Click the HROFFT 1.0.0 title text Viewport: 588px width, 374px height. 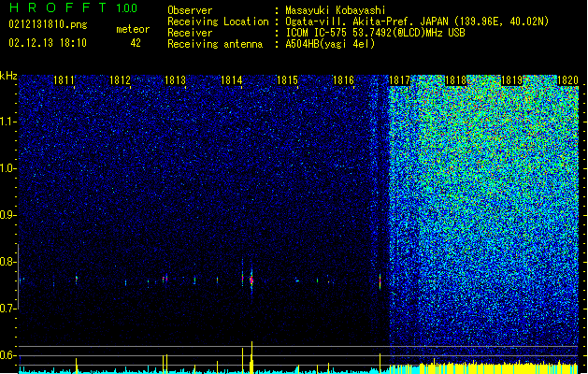click(73, 7)
